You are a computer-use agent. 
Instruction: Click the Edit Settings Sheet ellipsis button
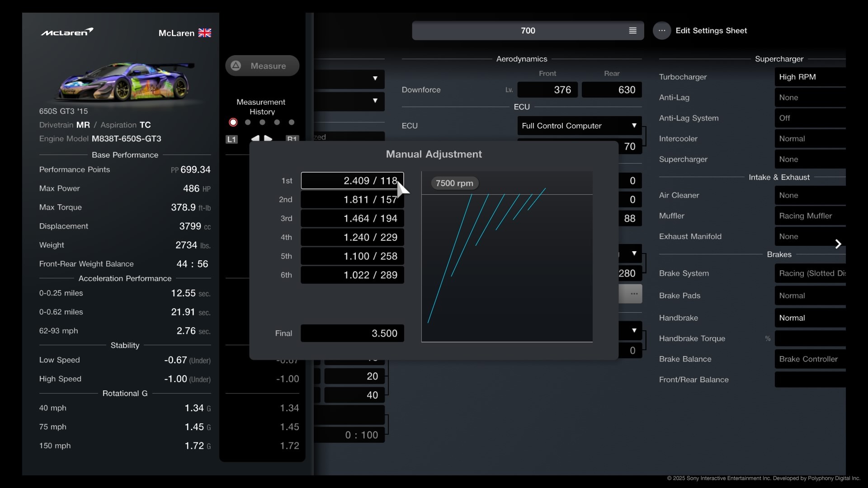point(662,31)
